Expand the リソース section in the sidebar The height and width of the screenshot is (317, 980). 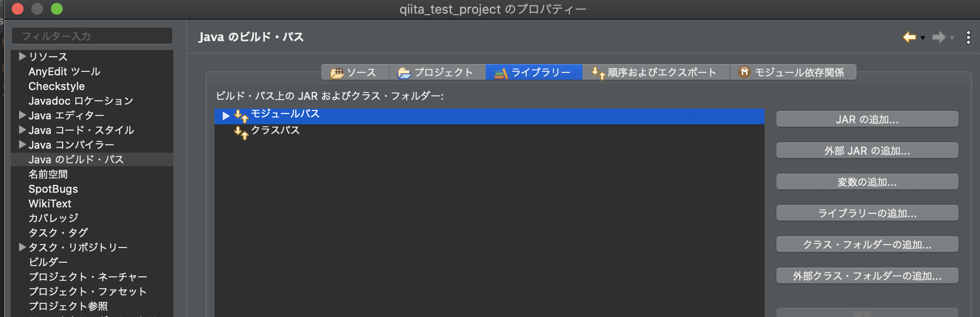tap(22, 56)
